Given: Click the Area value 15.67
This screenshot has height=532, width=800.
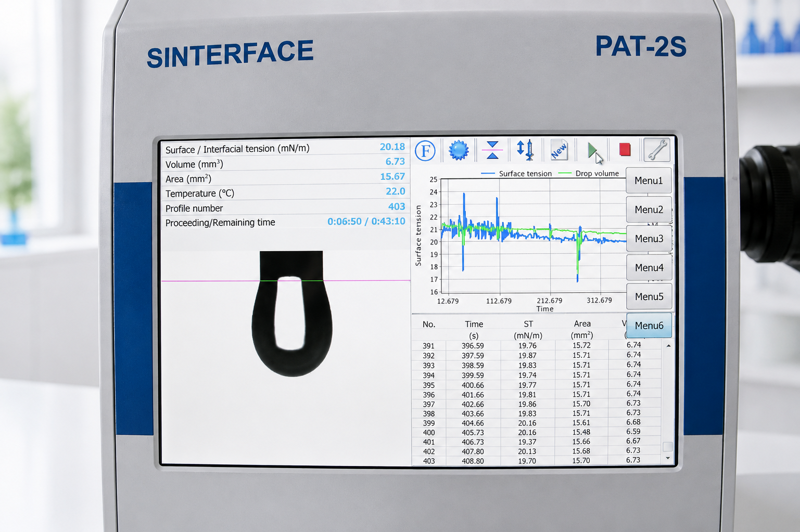Looking at the screenshot, I should [392, 176].
